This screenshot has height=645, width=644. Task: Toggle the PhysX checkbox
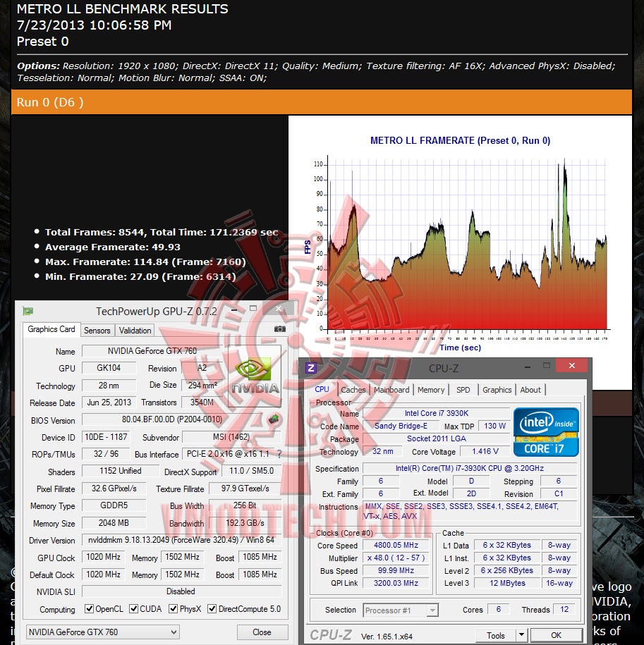coord(174,608)
